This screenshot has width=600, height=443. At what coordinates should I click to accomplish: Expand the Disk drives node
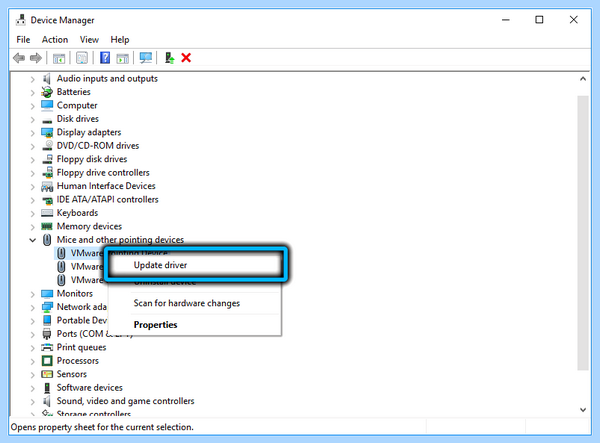point(33,119)
